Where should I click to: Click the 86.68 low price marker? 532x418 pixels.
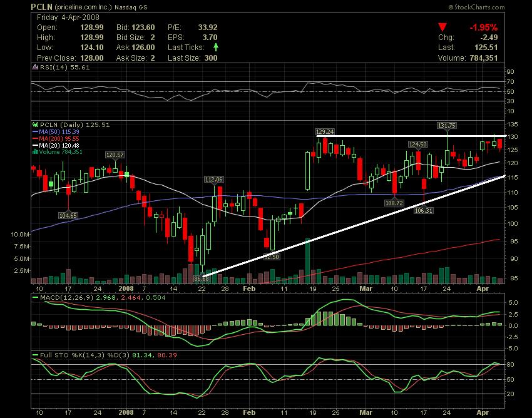(x=201, y=278)
